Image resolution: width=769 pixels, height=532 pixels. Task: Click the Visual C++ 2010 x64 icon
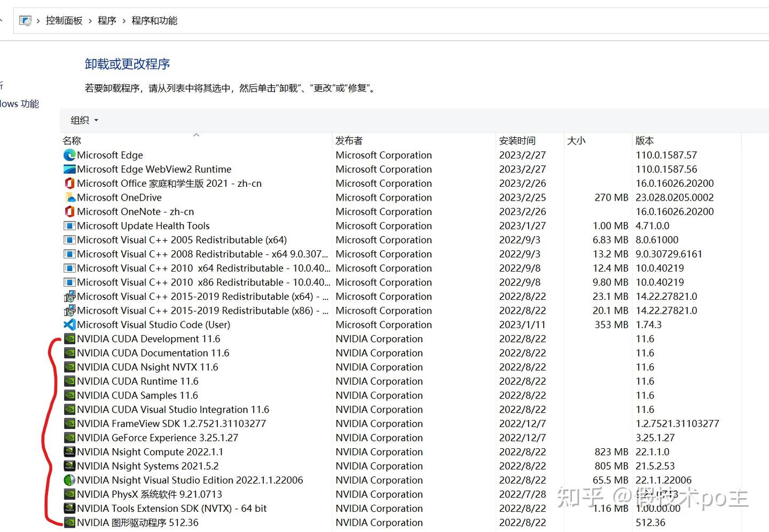69,268
